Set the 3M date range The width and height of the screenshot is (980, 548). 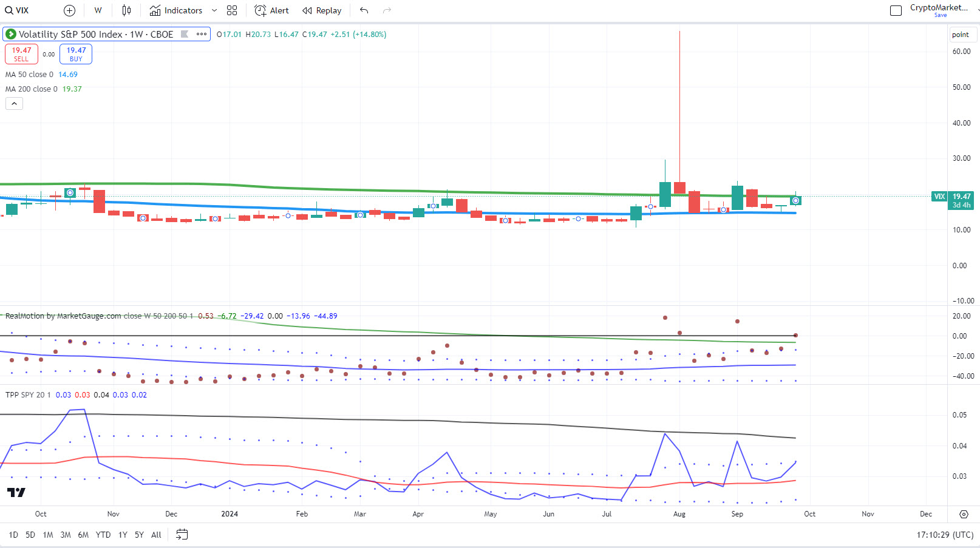point(66,535)
